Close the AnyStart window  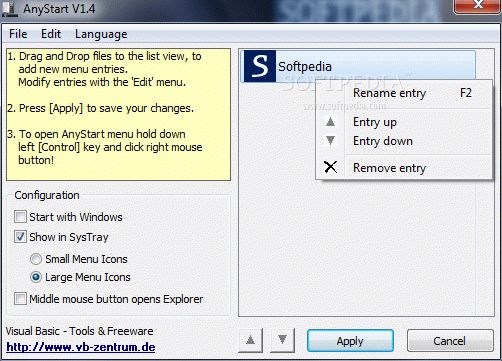pos(478,6)
